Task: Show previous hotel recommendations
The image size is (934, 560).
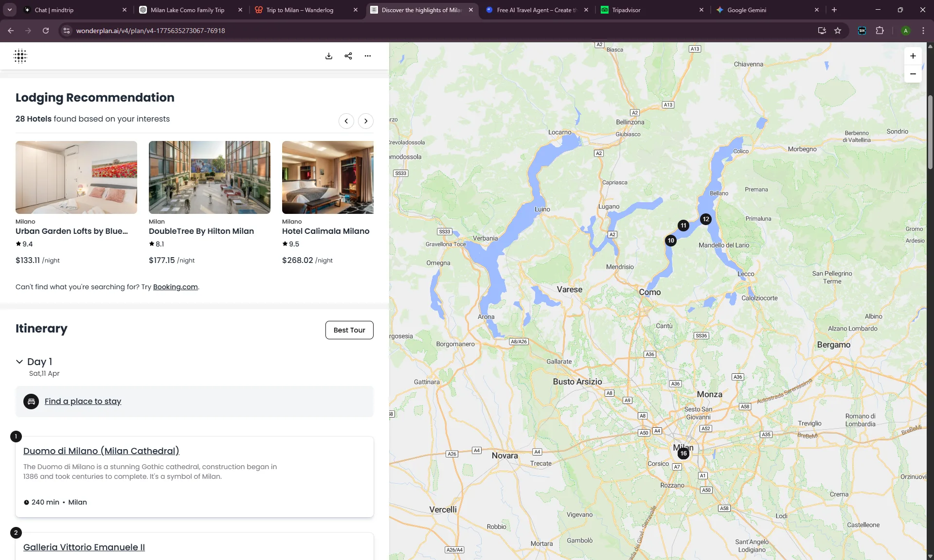Action: (x=346, y=121)
